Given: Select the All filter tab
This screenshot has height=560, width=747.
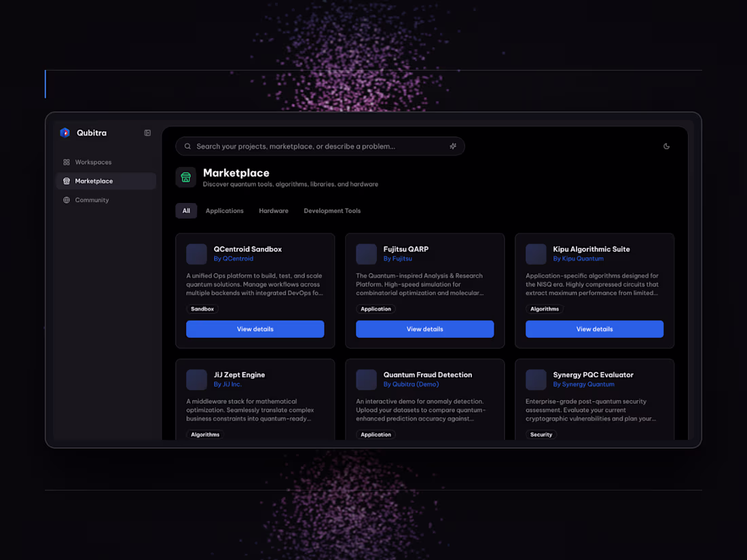Looking at the screenshot, I should click(186, 210).
